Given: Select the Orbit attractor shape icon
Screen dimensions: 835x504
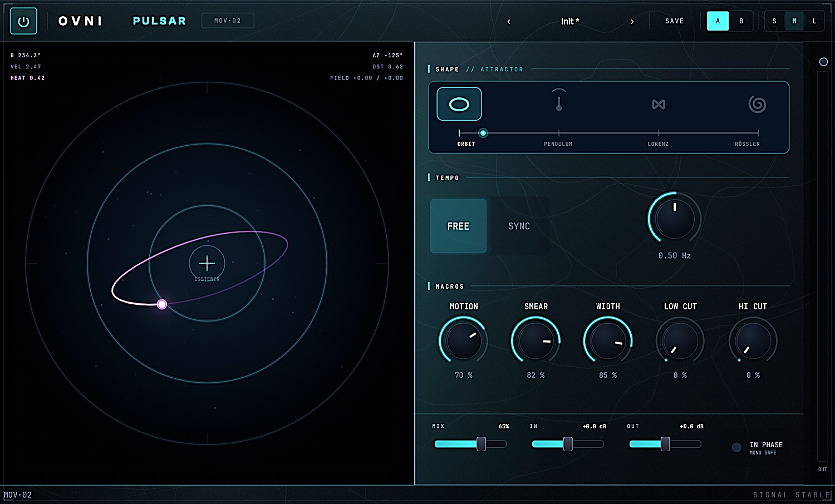Looking at the screenshot, I should click(x=459, y=104).
